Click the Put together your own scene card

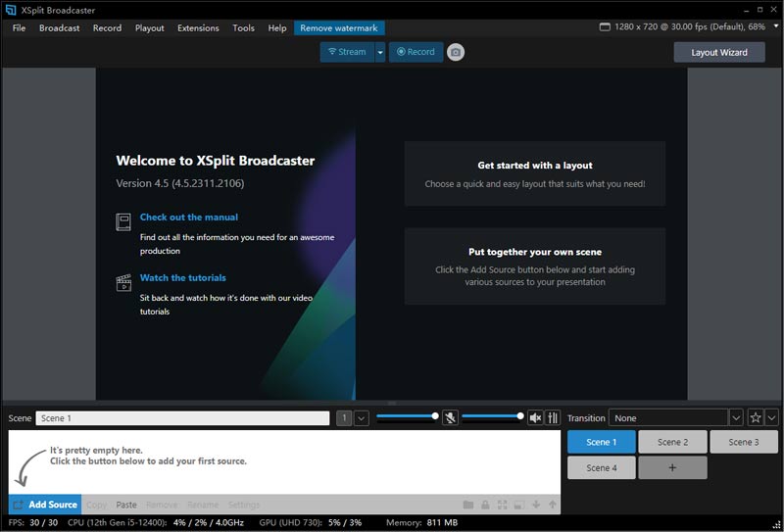535,266
